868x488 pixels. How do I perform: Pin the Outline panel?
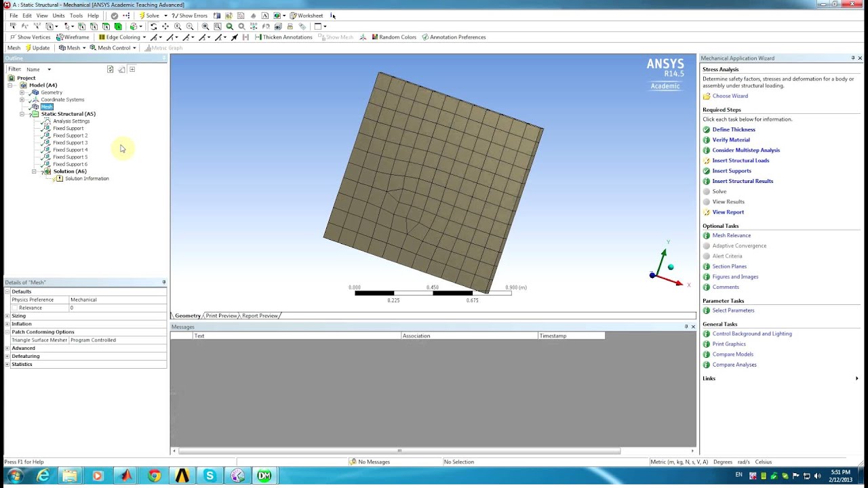[x=164, y=58]
